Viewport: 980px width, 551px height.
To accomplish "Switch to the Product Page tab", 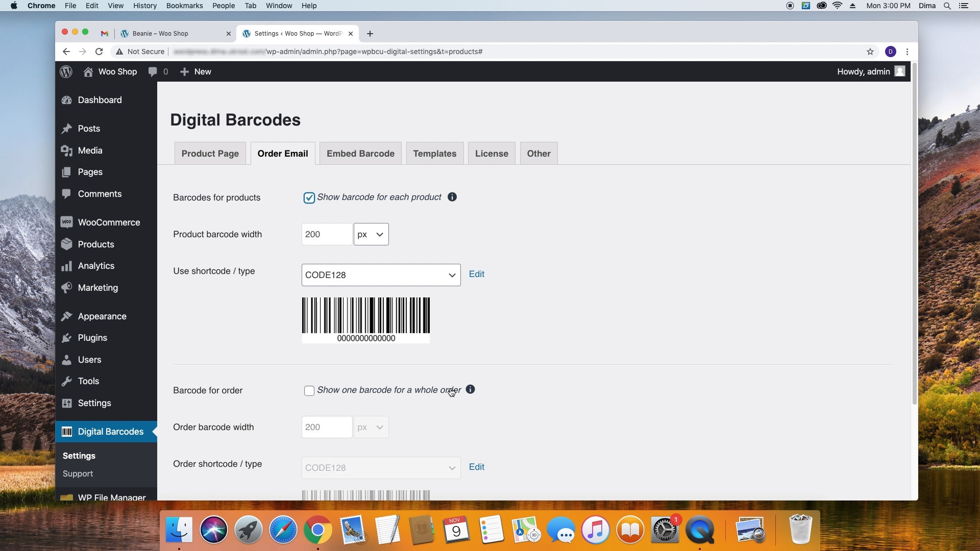I will [210, 153].
